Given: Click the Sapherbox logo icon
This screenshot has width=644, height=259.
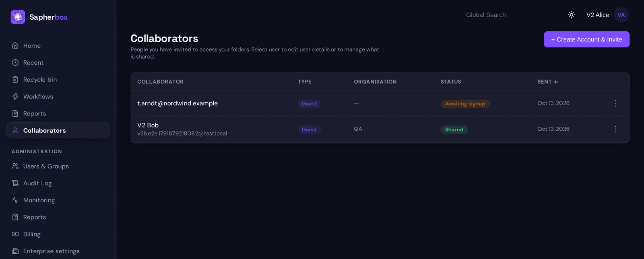Looking at the screenshot, I should [x=18, y=17].
